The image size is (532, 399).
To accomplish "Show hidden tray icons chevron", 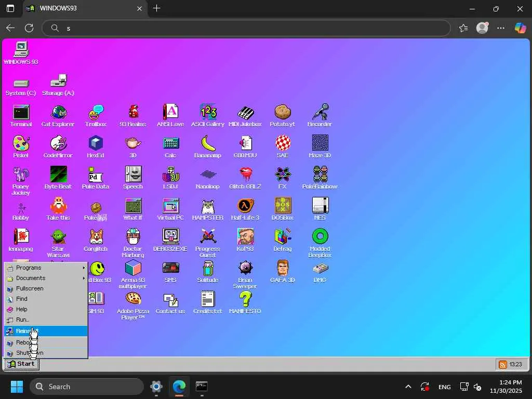I will click(x=408, y=387).
